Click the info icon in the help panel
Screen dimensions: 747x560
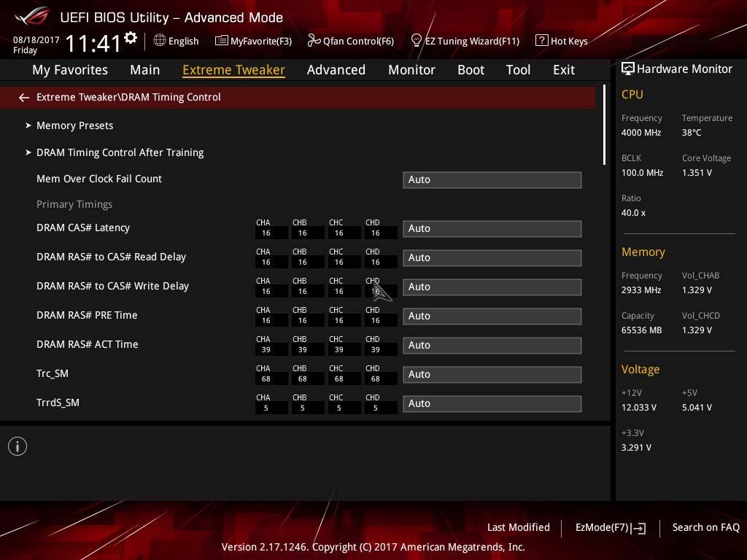click(18, 446)
